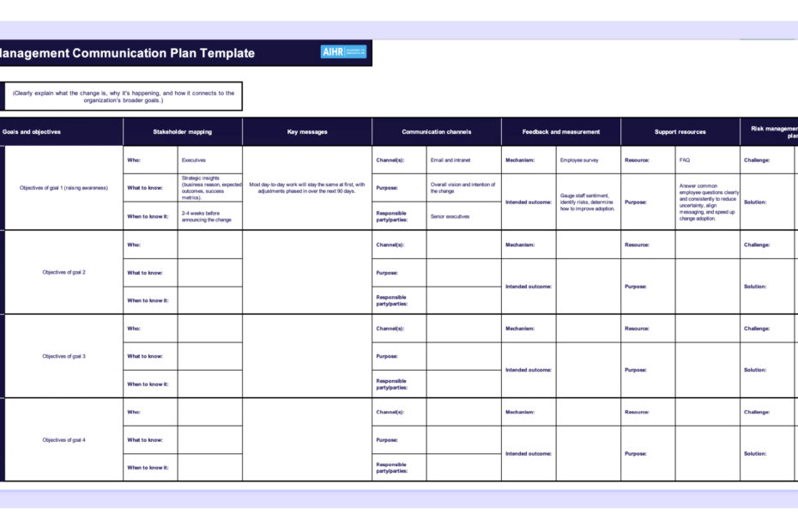Click 'Intended outcome:' label in goal 4 row
This screenshot has height=532, width=798.
[x=529, y=454]
